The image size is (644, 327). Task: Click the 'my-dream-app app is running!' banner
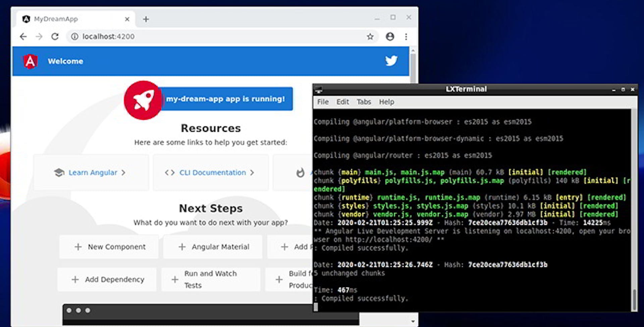225,99
